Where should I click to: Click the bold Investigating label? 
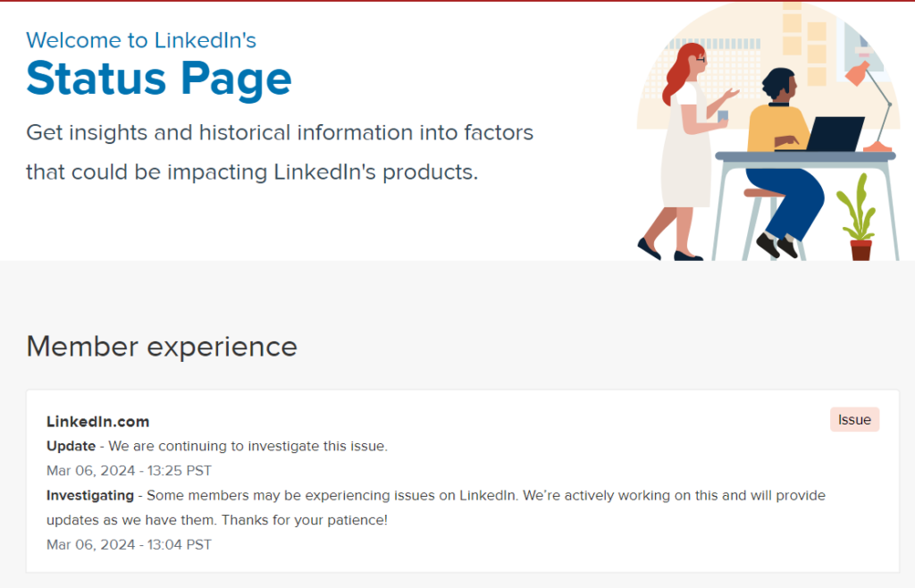pos(89,495)
